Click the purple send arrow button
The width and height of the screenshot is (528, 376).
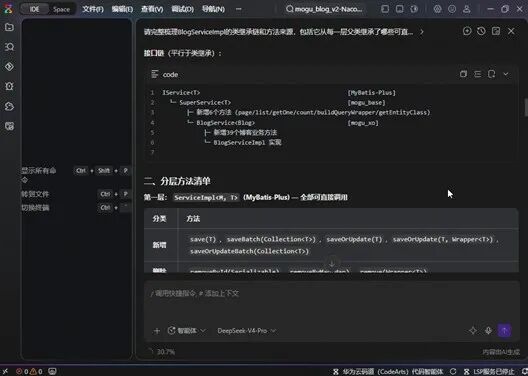point(504,331)
